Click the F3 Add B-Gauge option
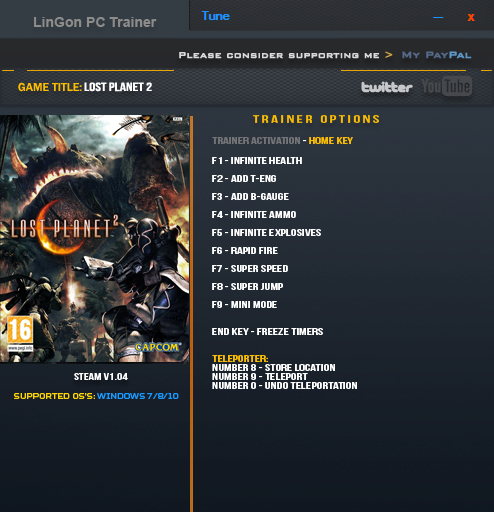The height and width of the screenshot is (512, 494). 250,197
